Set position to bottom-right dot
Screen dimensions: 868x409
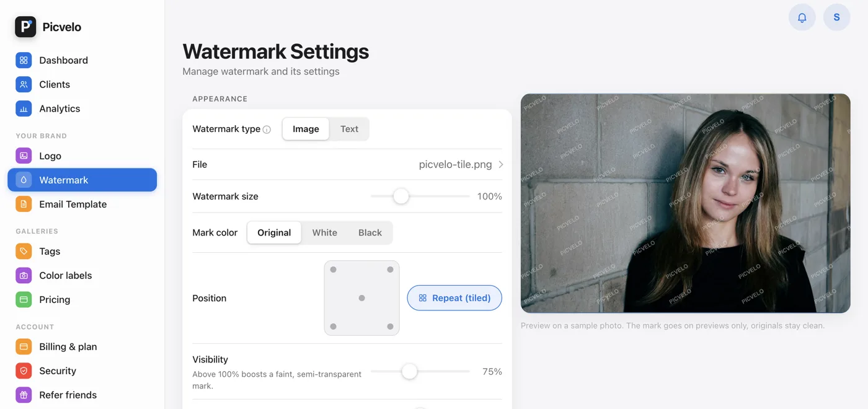pos(390,327)
